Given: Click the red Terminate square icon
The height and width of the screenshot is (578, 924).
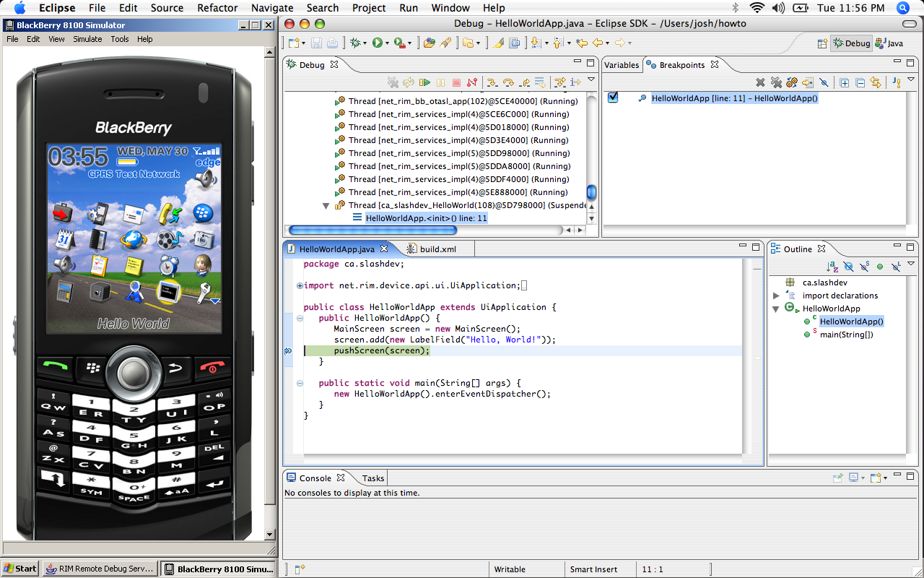Looking at the screenshot, I should tap(456, 82).
